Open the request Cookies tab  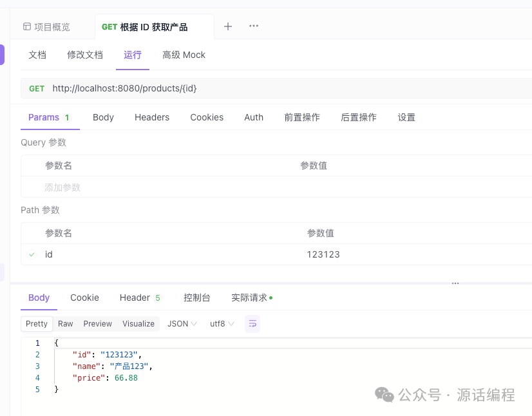click(207, 117)
